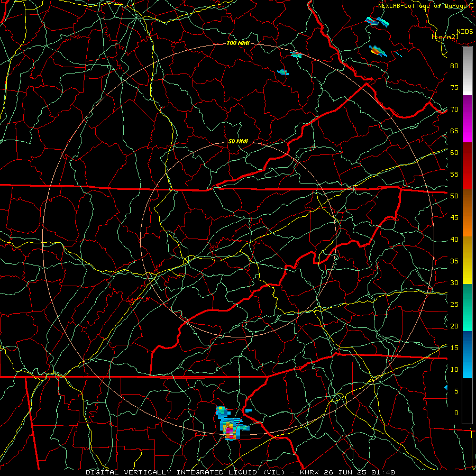Click the 50 value on the VIL scale
Screen dimensions: 476x476
coord(454,196)
